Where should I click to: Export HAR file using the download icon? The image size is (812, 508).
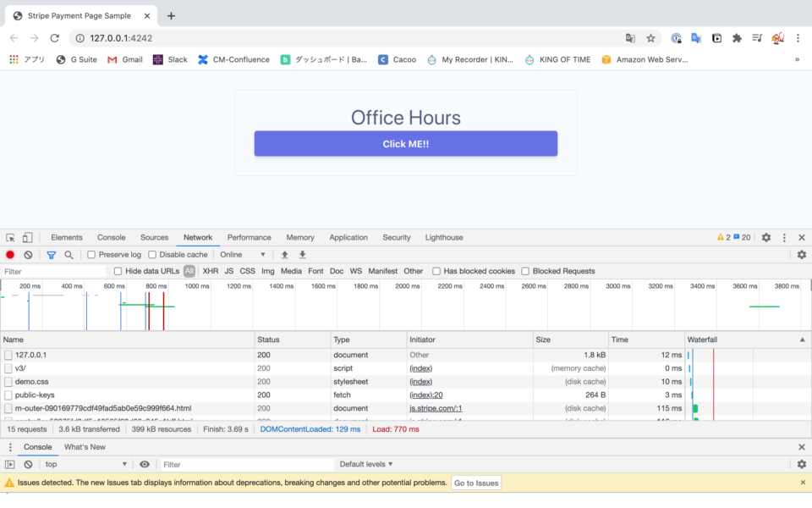pos(302,254)
